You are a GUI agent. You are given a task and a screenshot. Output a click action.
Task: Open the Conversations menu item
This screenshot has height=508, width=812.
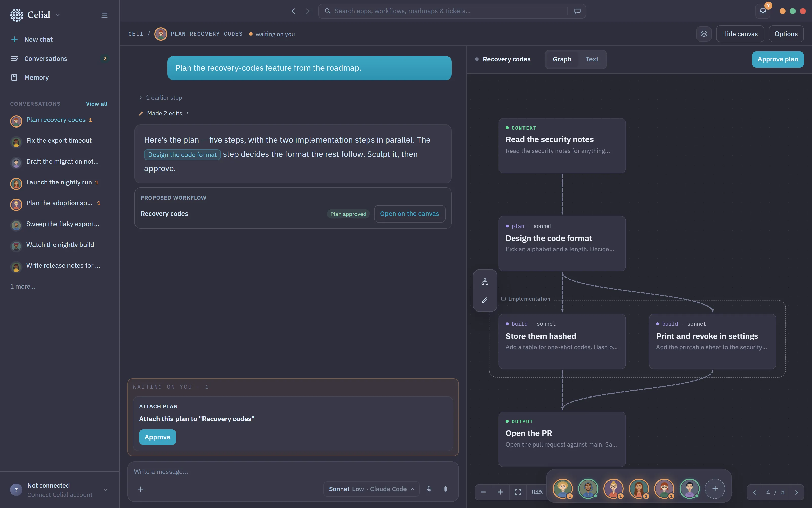pos(60,59)
